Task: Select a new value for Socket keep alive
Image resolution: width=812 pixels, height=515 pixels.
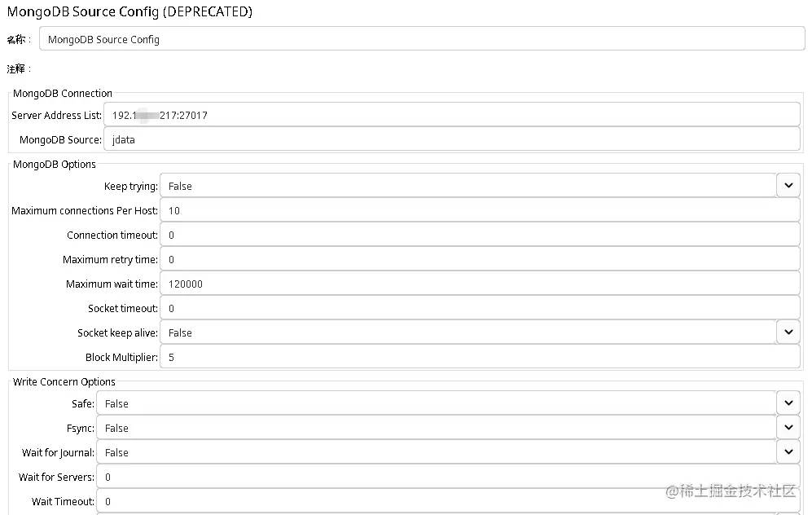Action: [787, 332]
